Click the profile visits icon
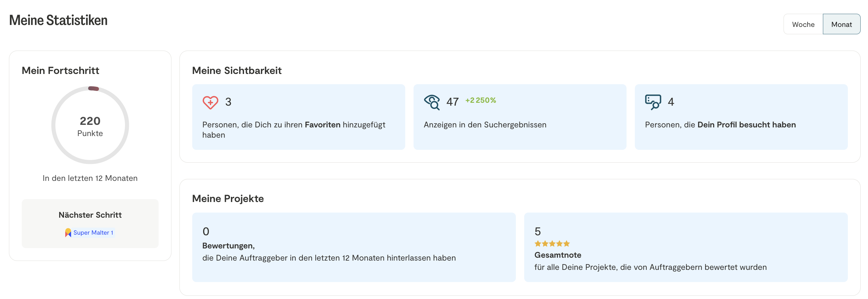 click(653, 102)
